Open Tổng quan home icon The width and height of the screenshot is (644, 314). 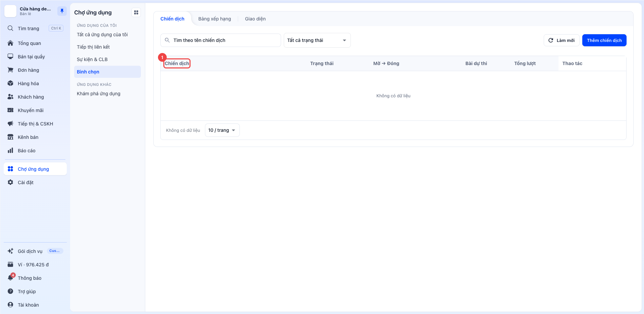(10, 43)
